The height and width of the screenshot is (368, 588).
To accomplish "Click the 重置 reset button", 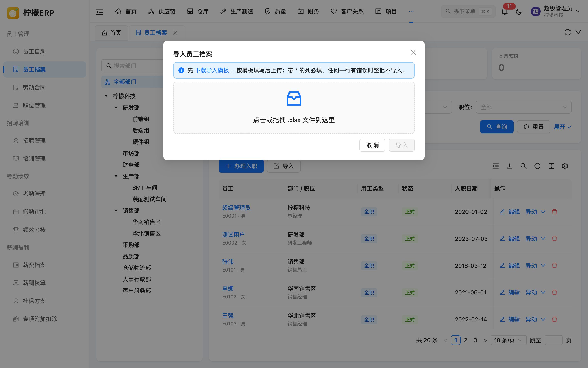I will tap(533, 127).
